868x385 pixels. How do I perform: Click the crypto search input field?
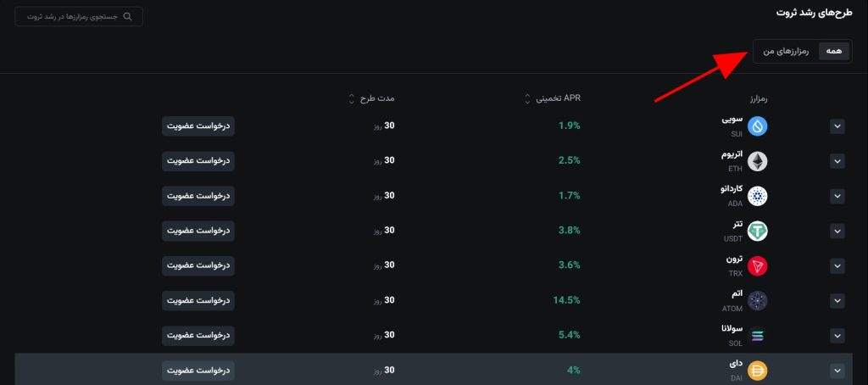tap(79, 16)
